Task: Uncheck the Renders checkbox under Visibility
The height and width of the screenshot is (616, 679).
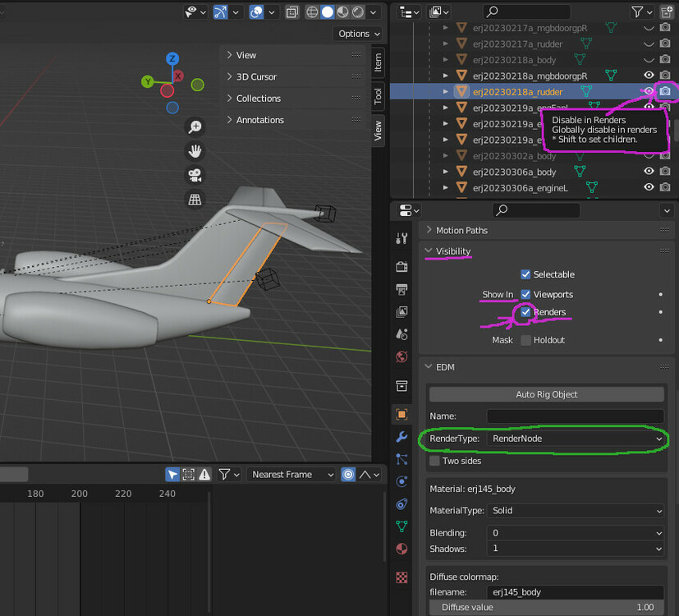Action: coord(525,312)
